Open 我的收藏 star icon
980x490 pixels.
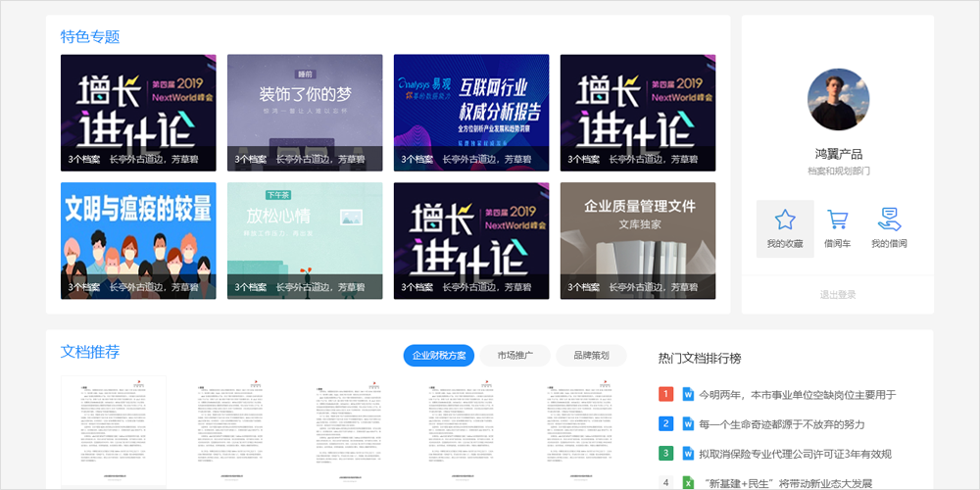pyautogui.click(x=785, y=220)
